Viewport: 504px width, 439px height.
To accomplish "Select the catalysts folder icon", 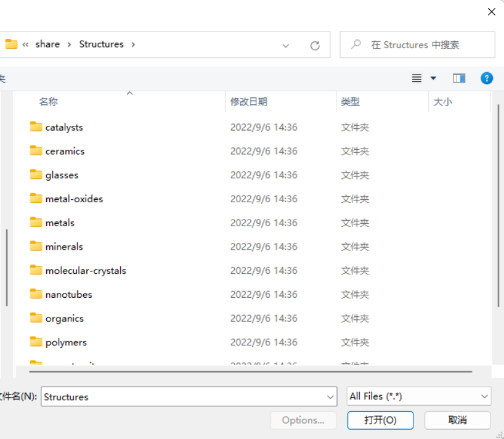I will pyautogui.click(x=36, y=126).
